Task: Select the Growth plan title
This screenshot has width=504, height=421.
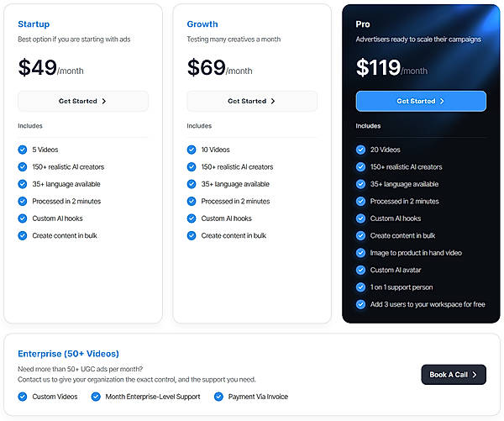Action: [x=202, y=24]
